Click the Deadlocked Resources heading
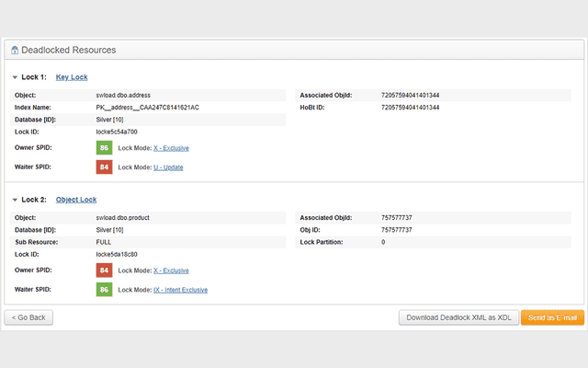The height and width of the screenshot is (368, 588). click(69, 50)
